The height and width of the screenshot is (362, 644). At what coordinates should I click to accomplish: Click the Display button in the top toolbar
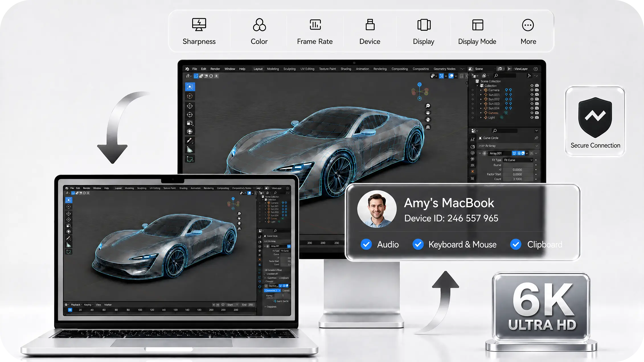[x=423, y=31]
